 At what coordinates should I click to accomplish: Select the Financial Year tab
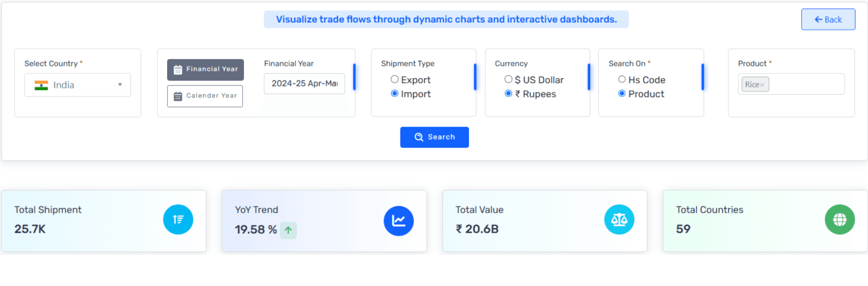[205, 69]
